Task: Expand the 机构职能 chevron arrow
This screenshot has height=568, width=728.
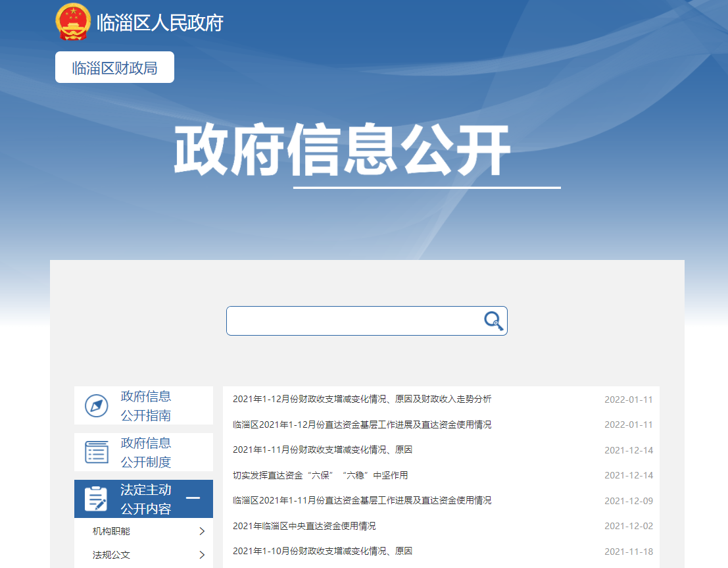Action: [x=202, y=531]
